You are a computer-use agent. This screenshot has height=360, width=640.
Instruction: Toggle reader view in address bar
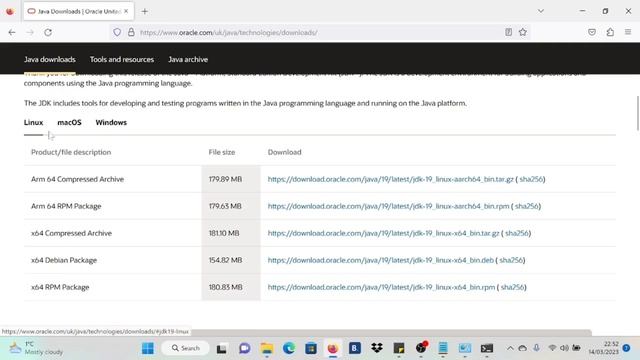coord(508,32)
